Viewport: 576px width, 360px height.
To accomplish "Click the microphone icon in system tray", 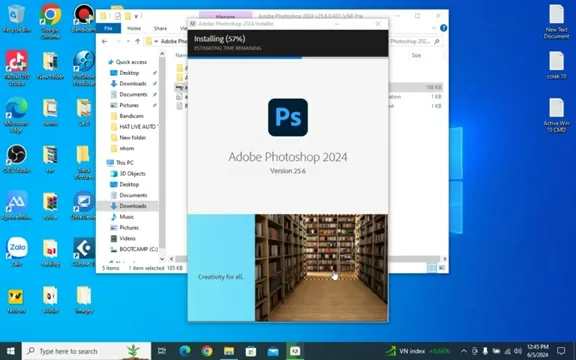I will pyautogui.click(x=485, y=351).
